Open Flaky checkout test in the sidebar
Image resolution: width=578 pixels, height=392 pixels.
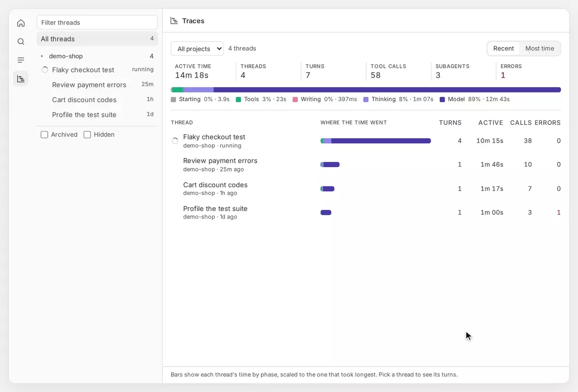pos(97,70)
